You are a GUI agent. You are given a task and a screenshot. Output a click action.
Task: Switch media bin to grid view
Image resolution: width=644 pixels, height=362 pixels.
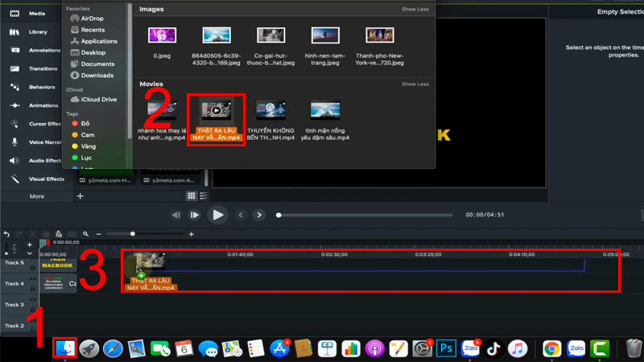[192, 195]
